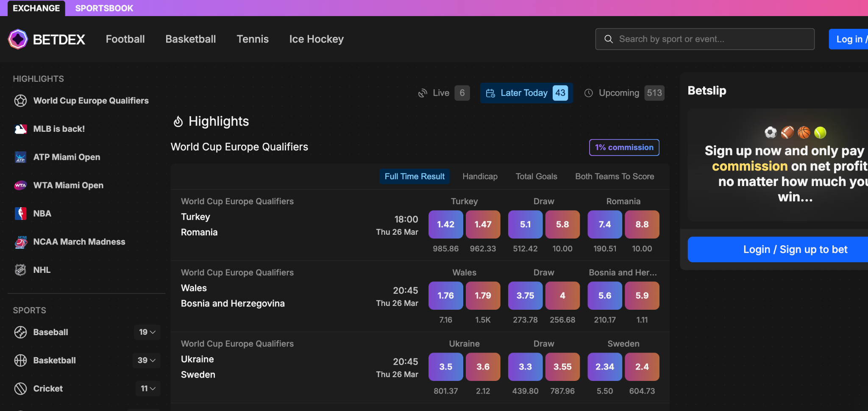
Task: Click the search magnifier icon
Action: (x=609, y=39)
